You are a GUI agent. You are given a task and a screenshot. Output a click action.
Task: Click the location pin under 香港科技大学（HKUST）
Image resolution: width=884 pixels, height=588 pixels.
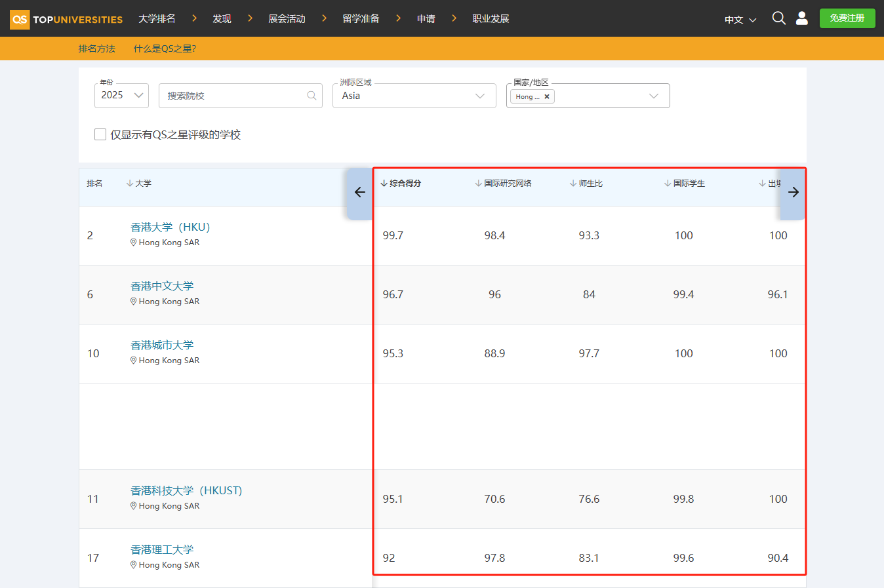click(x=134, y=506)
